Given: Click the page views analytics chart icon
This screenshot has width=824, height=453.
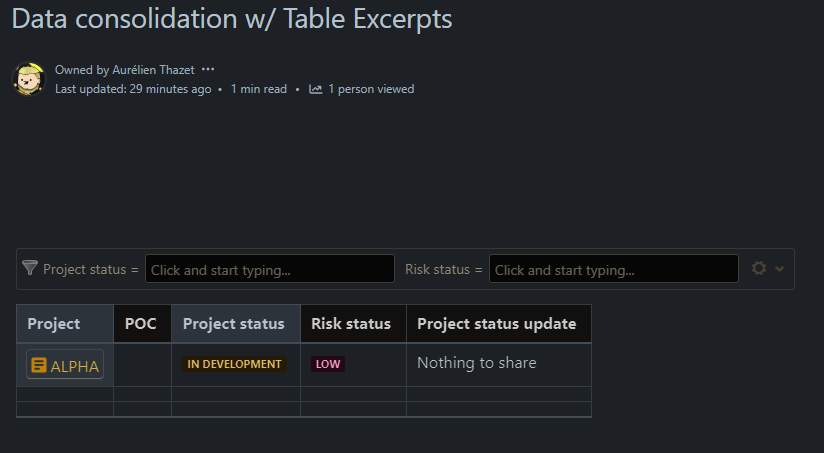Looking at the screenshot, I should (x=315, y=89).
